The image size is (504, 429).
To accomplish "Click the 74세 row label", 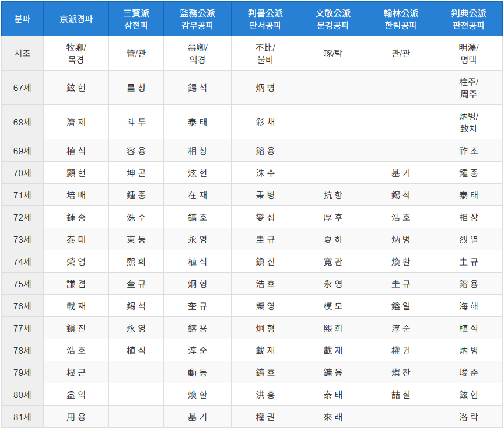I will click(x=22, y=261).
